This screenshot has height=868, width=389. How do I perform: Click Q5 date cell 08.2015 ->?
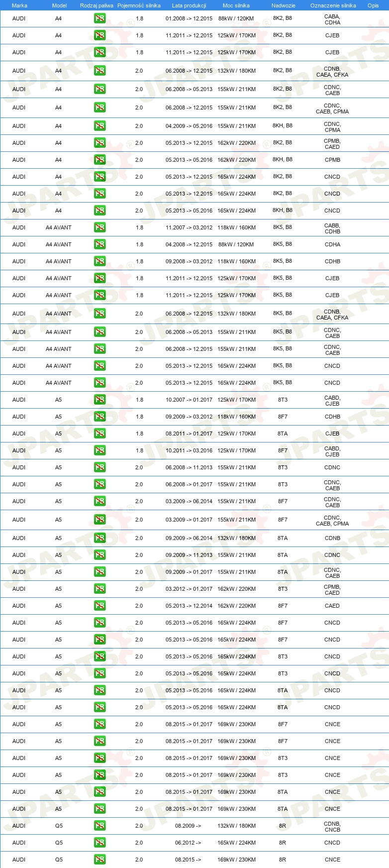tap(188, 860)
